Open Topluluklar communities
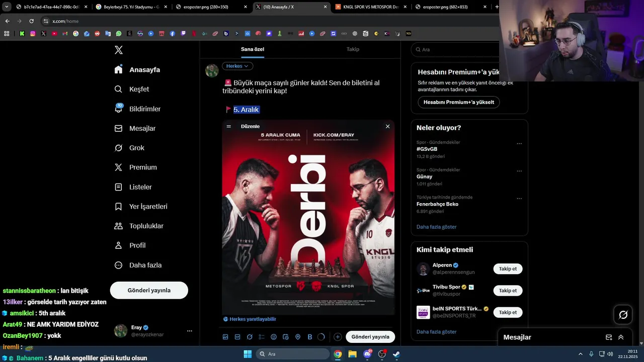This screenshot has width=644, height=362. pos(139,226)
